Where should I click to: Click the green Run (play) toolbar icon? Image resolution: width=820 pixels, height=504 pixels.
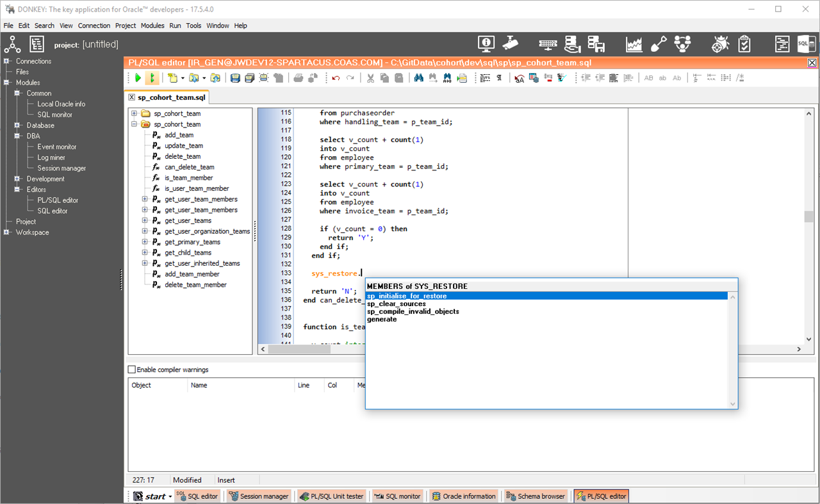[x=138, y=78]
